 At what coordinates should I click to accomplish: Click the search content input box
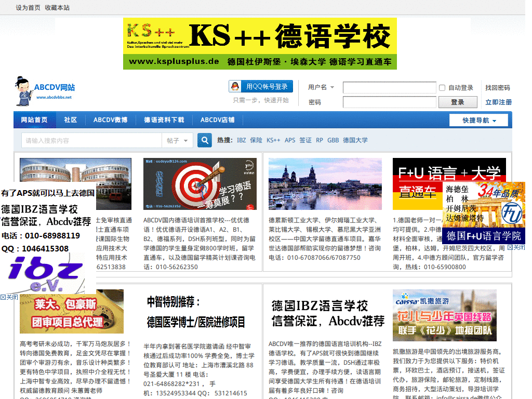pos(91,140)
